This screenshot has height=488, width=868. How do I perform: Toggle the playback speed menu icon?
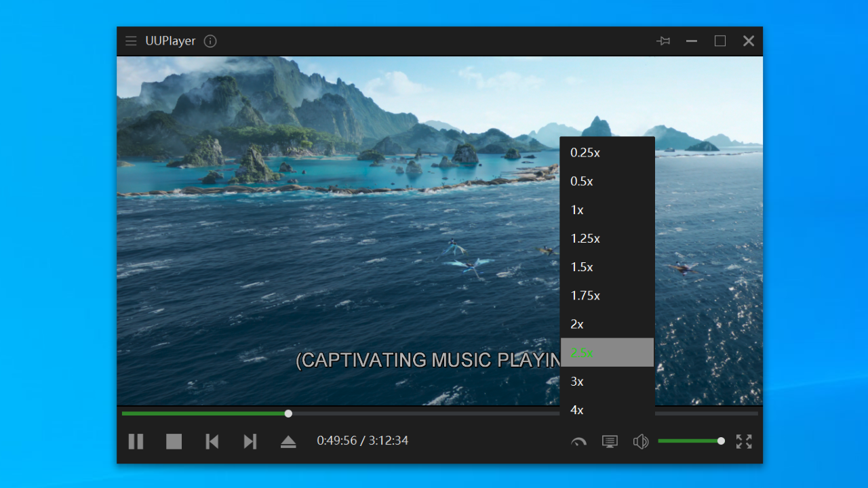click(578, 442)
